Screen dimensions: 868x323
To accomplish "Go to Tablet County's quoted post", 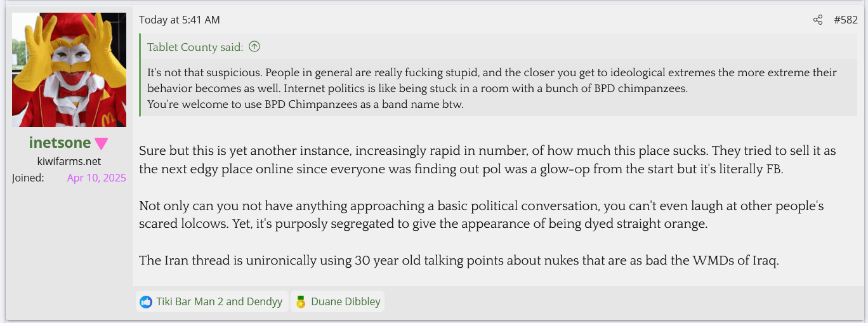I will pyautogui.click(x=195, y=47).
